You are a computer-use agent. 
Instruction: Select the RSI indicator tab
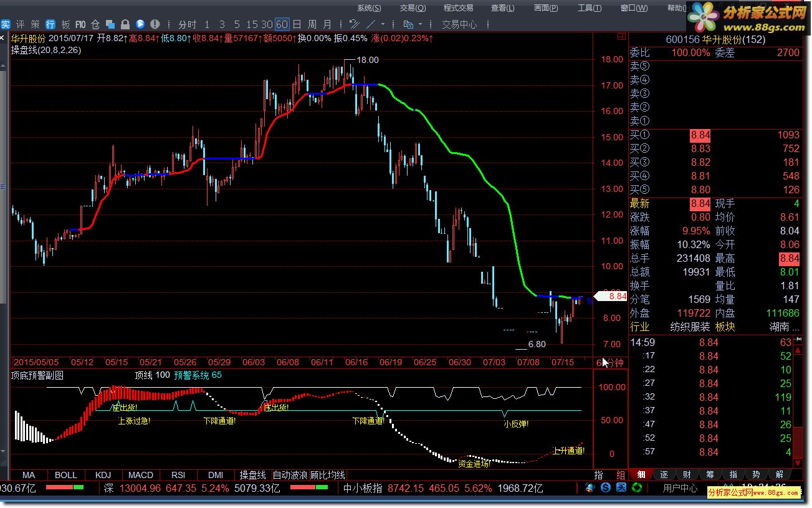click(x=178, y=475)
